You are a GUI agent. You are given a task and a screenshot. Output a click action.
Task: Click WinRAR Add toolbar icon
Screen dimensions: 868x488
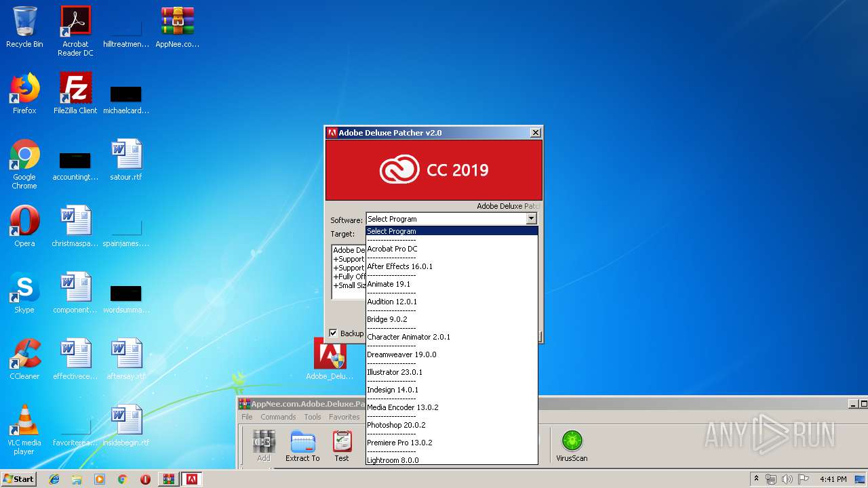[264, 446]
